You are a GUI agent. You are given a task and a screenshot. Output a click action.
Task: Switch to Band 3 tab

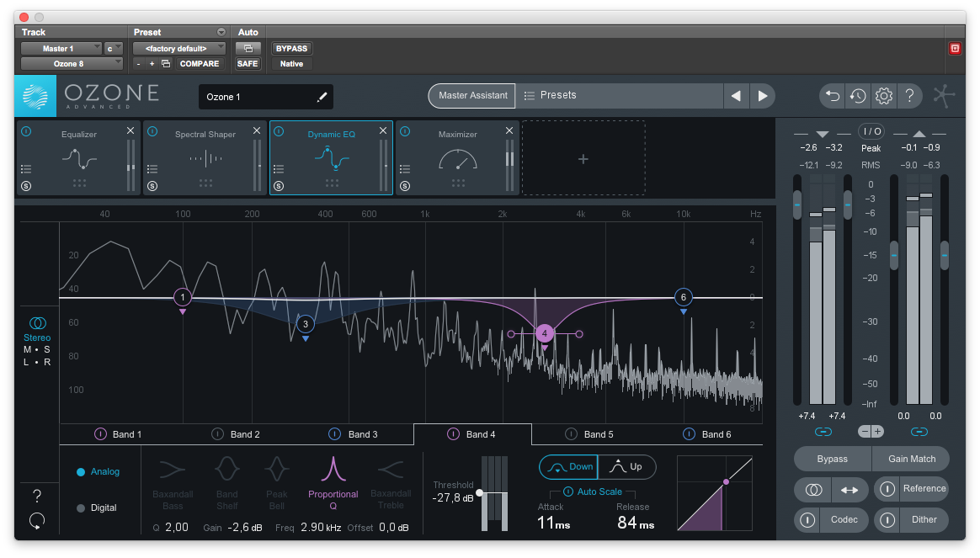pyautogui.click(x=354, y=434)
